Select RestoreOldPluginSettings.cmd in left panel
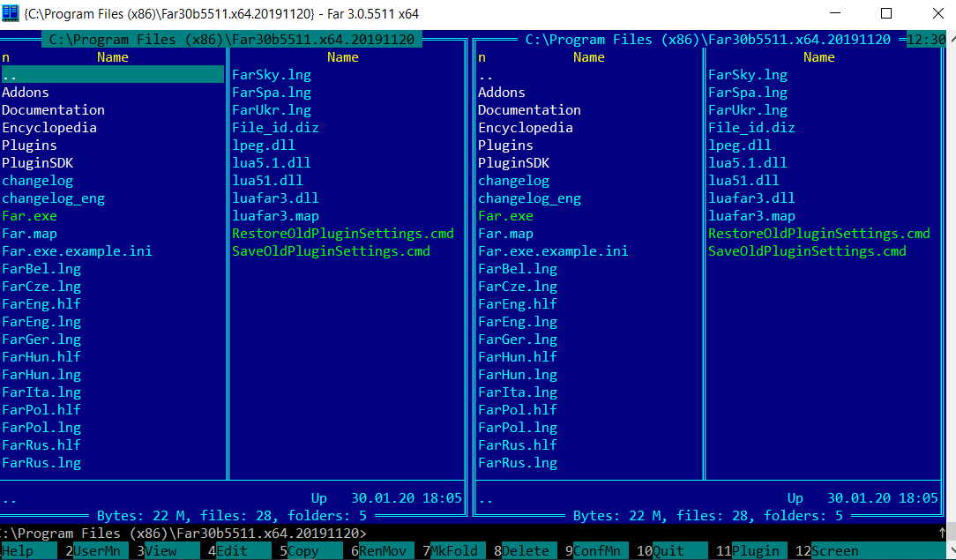The width and height of the screenshot is (956, 560). click(343, 234)
